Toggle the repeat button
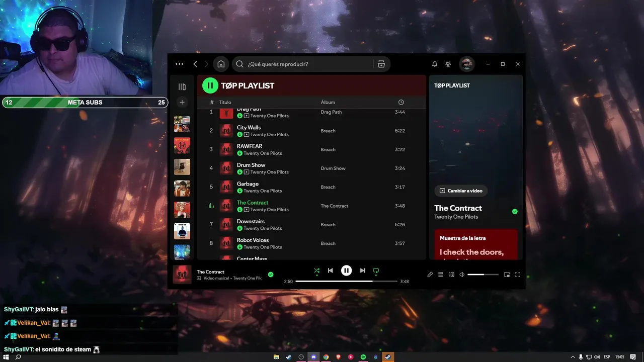644x362 pixels. [x=376, y=270]
